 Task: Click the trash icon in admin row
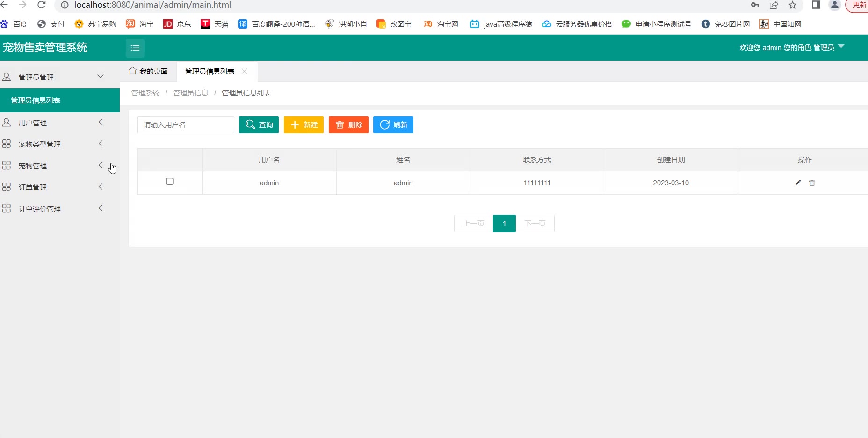pos(812,182)
